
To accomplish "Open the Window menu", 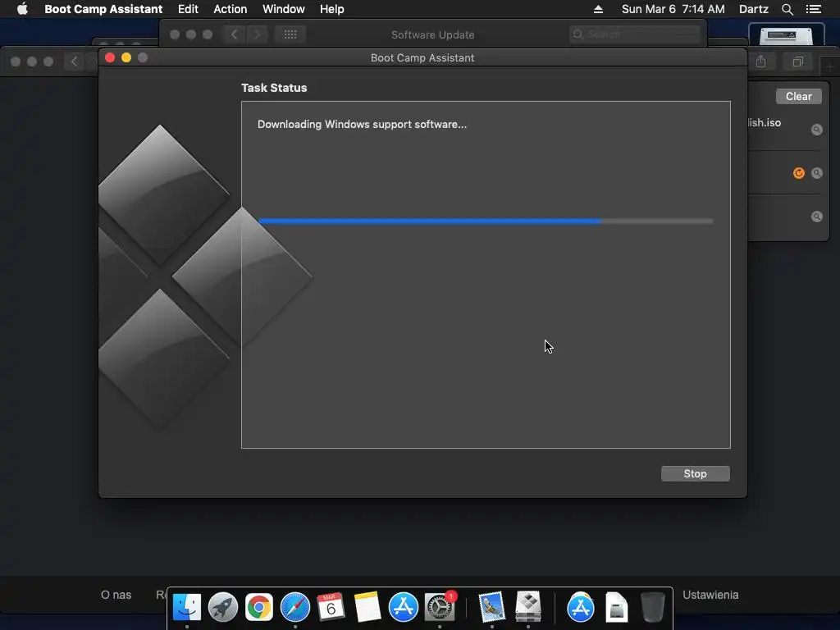I will point(283,9).
